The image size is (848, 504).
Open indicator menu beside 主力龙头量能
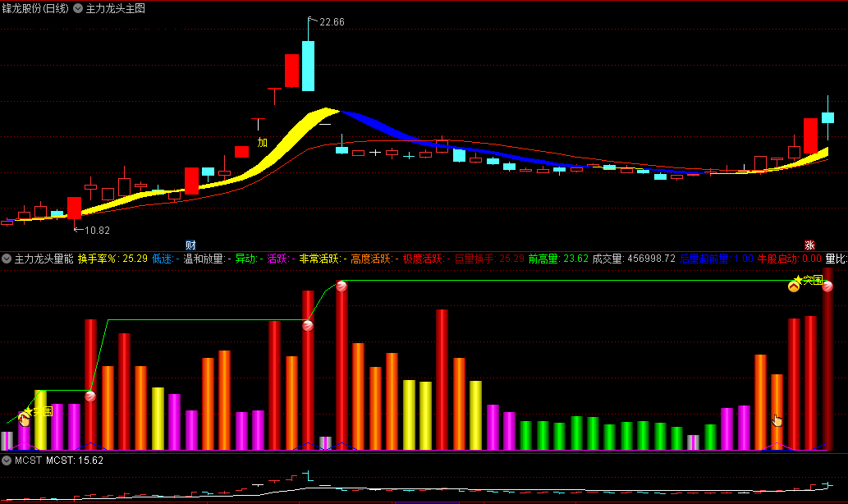coord(7,259)
